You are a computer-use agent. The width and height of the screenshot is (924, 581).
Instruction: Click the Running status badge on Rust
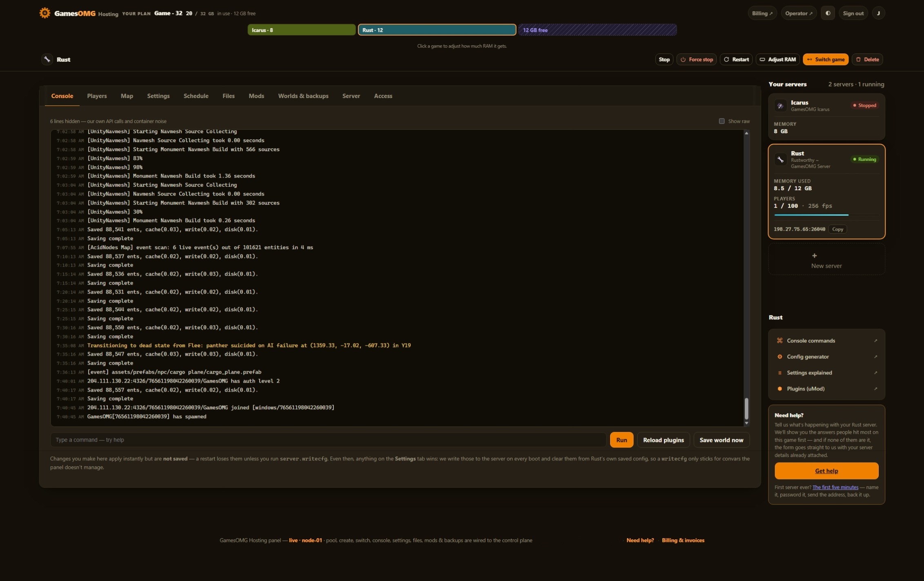tap(864, 160)
